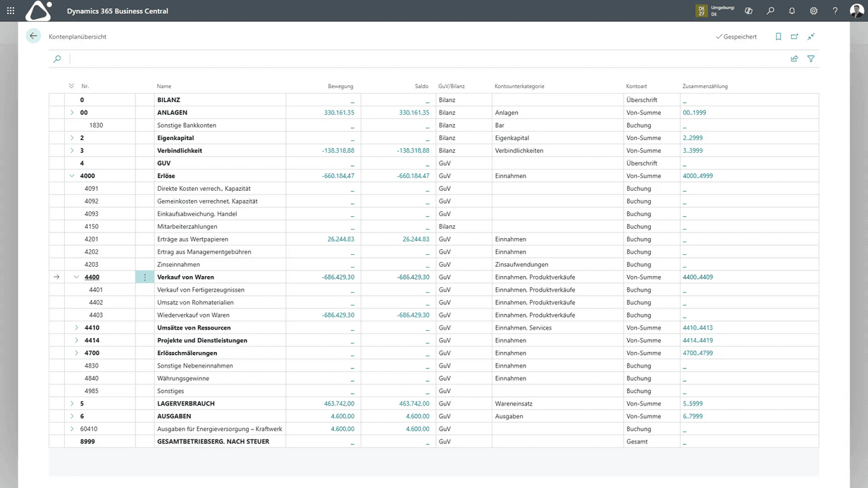Open the user profile avatar
The image size is (868, 488).
[x=856, y=11]
